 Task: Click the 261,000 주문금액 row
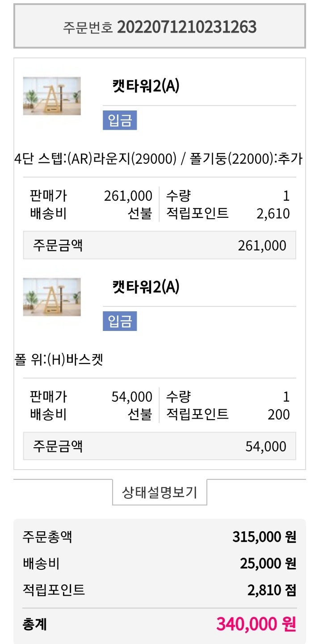click(160, 245)
